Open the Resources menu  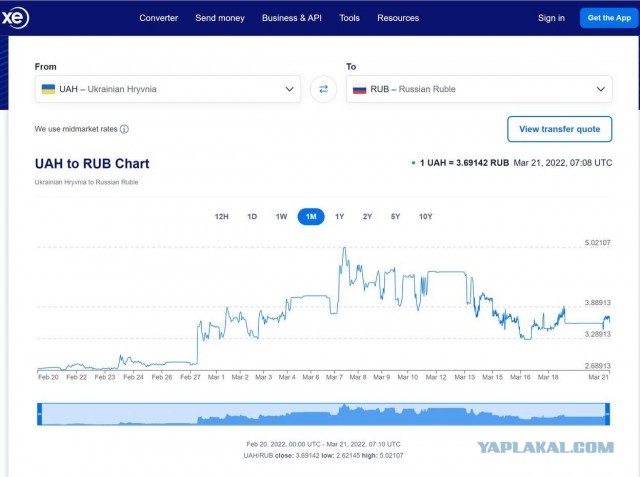[x=398, y=18]
